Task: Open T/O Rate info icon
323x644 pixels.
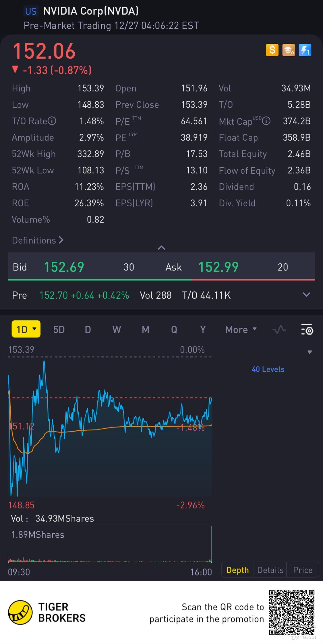Action: coord(52,121)
